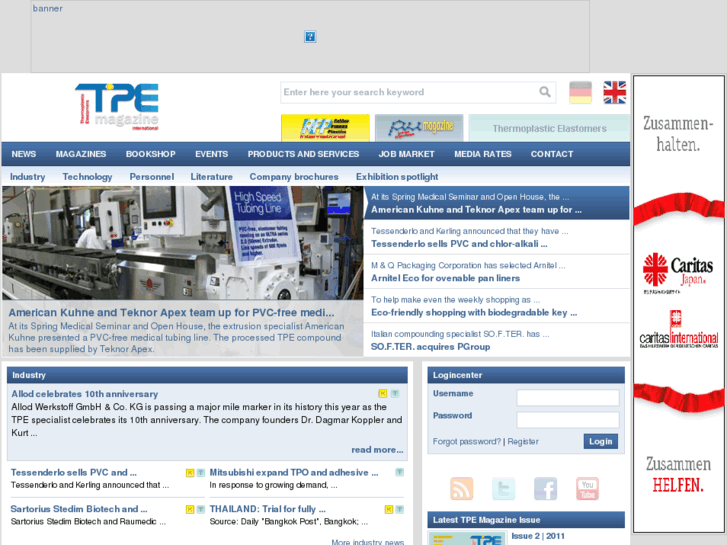Open Sartorius Stedim Biotech and ... article
727x545 pixels.
79,509
